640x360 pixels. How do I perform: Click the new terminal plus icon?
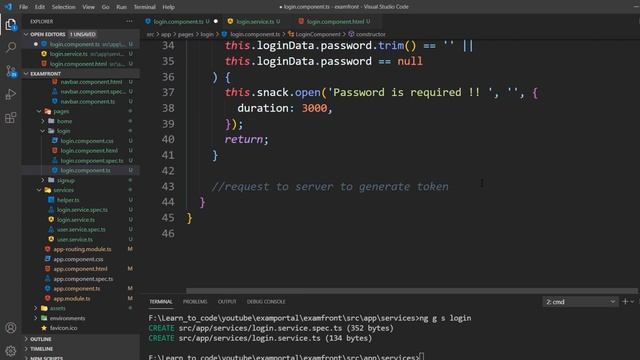coord(624,302)
